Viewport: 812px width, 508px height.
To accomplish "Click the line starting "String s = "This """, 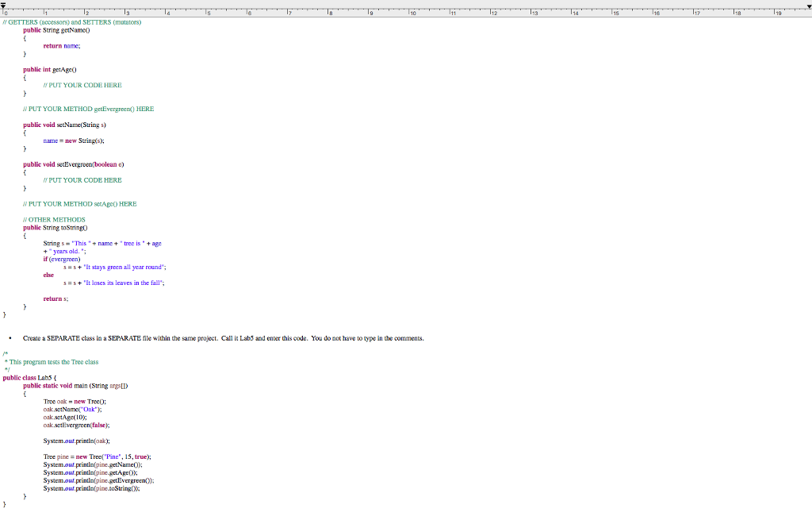I will (x=102, y=244).
